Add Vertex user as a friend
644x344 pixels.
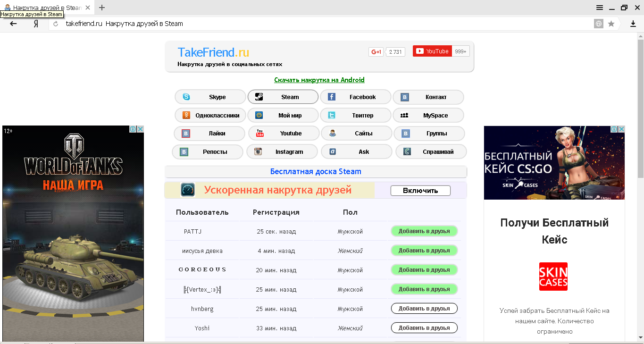[x=424, y=289]
